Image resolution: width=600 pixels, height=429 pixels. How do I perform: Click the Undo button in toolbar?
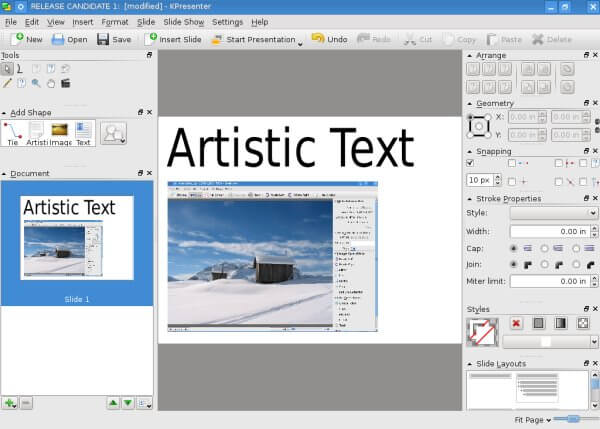329,39
